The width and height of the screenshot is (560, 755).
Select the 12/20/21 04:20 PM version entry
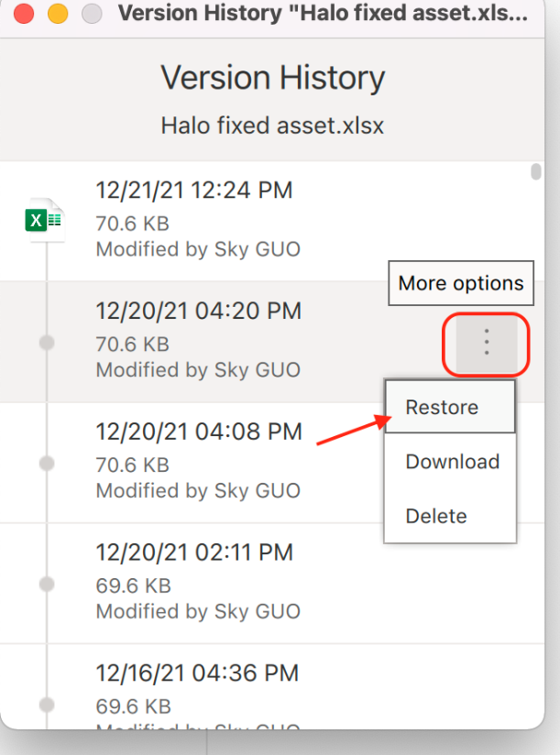pos(198,312)
